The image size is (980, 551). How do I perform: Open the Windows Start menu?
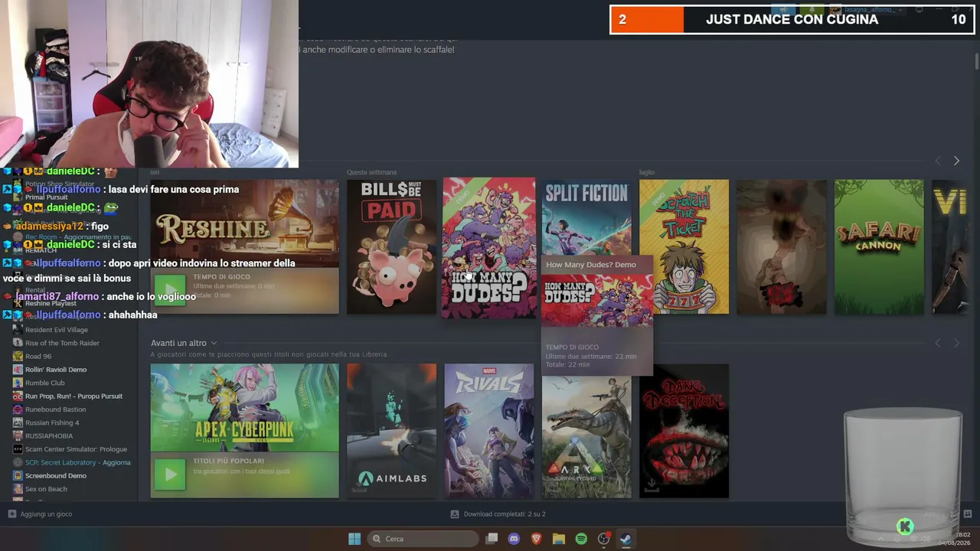tap(354, 539)
